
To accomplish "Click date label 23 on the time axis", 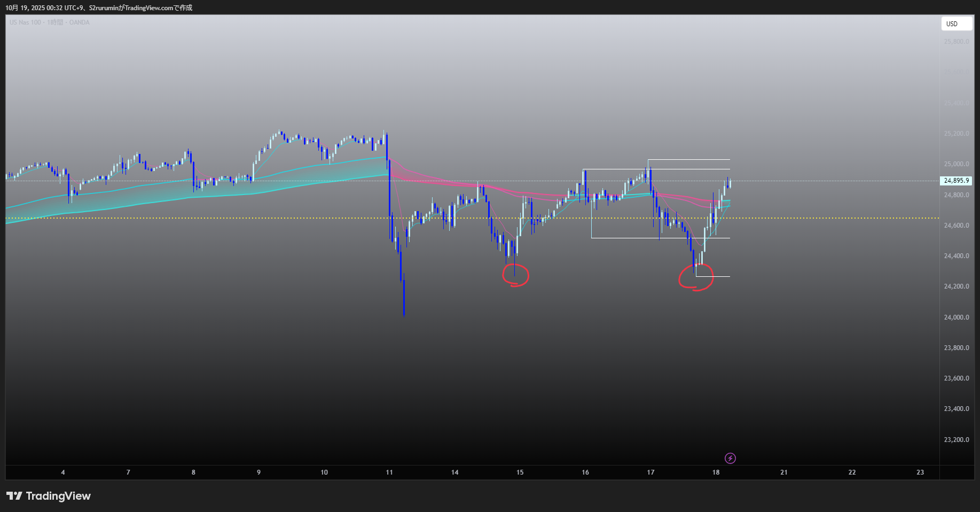I will coord(920,472).
